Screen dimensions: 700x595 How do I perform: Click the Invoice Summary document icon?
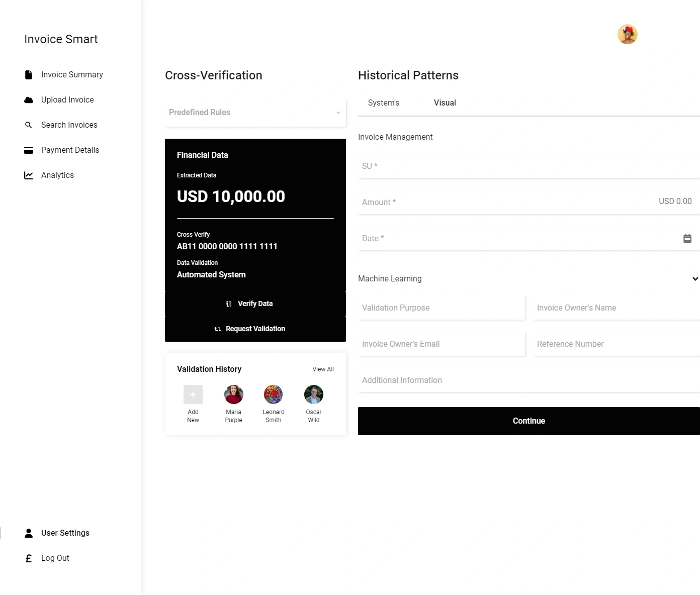(29, 75)
